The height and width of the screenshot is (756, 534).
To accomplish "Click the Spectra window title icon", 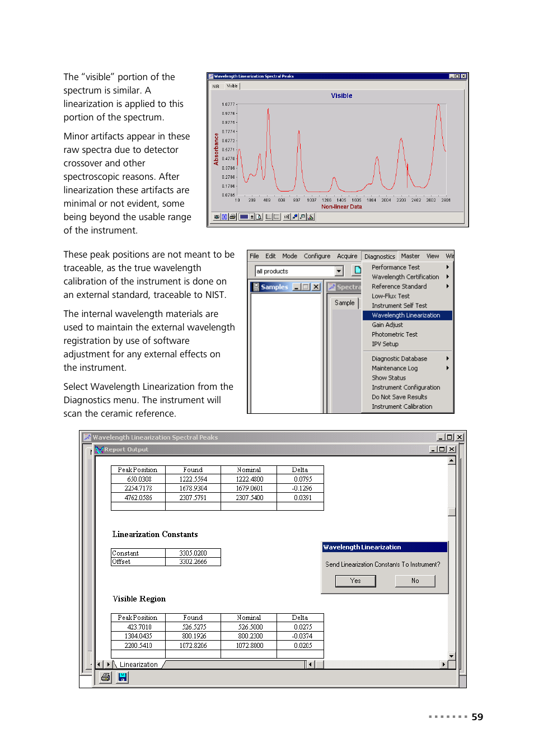I will (332, 287).
